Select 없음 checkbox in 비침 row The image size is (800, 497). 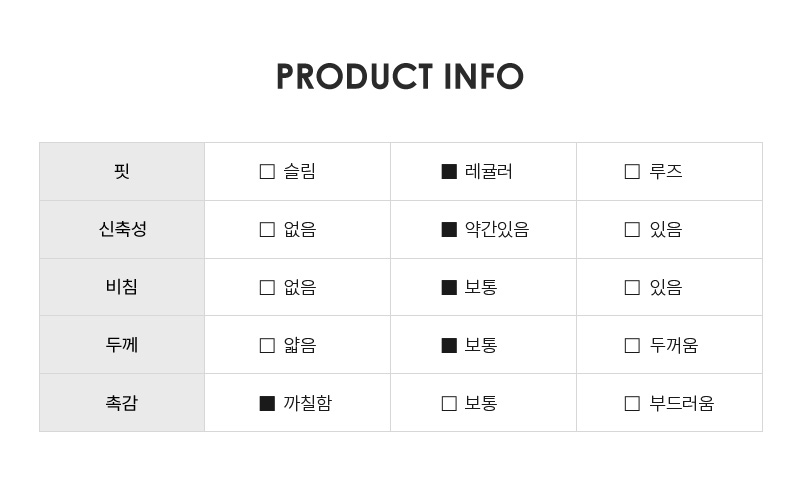(267, 287)
